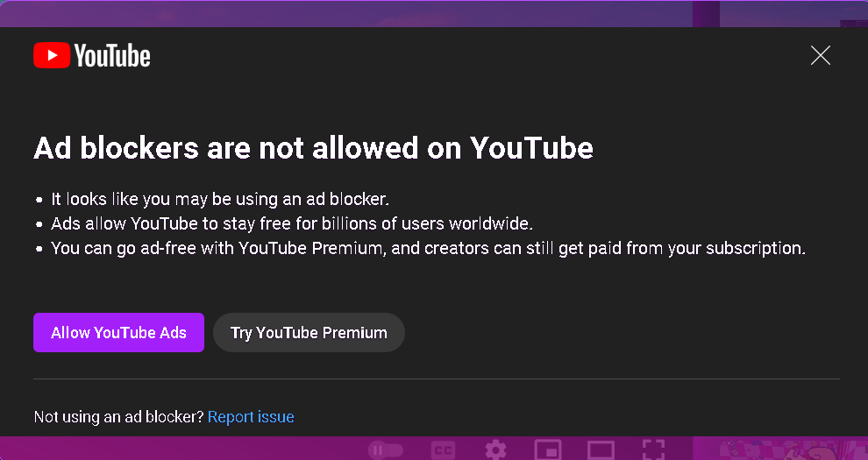Click the heading "Ad blockers are not allowed on YouTube"
Image resolution: width=868 pixels, height=460 pixels.
pos(313,148)
